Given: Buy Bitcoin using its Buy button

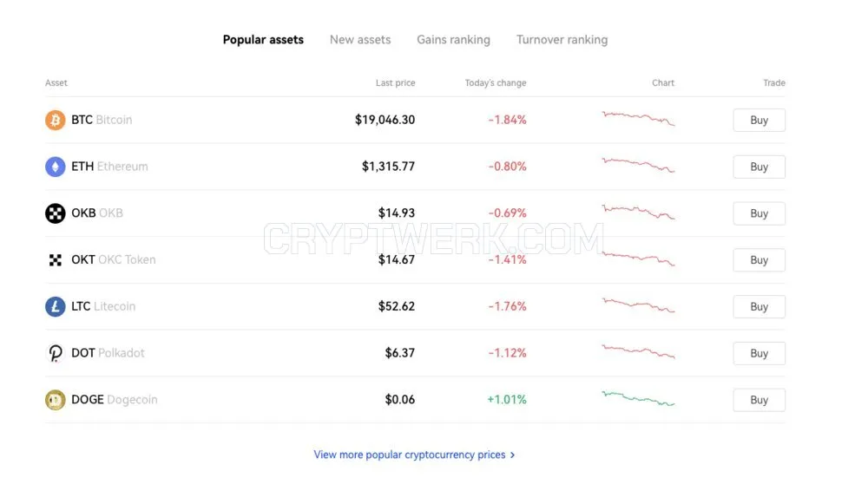Looking at the screenshot, I should point(759,120).
